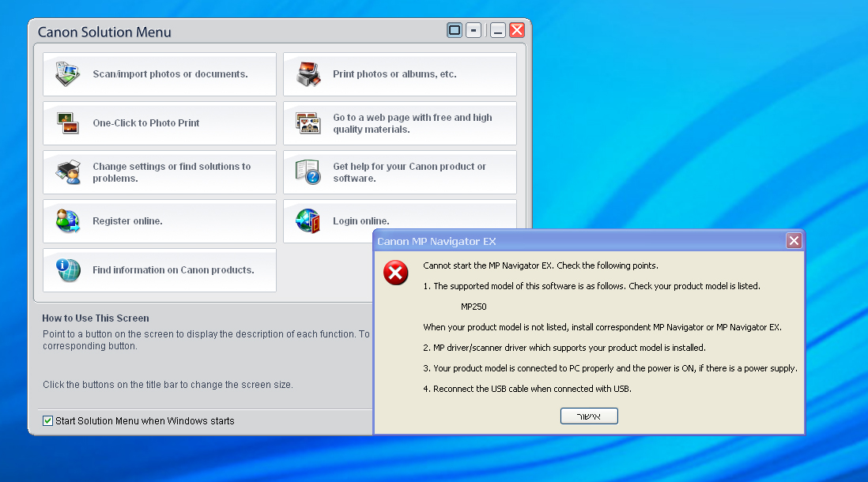This screenshot has width=868, height=482.
Task: Open Change settings or find solutions to problems
Action: (x=160, y=172)
